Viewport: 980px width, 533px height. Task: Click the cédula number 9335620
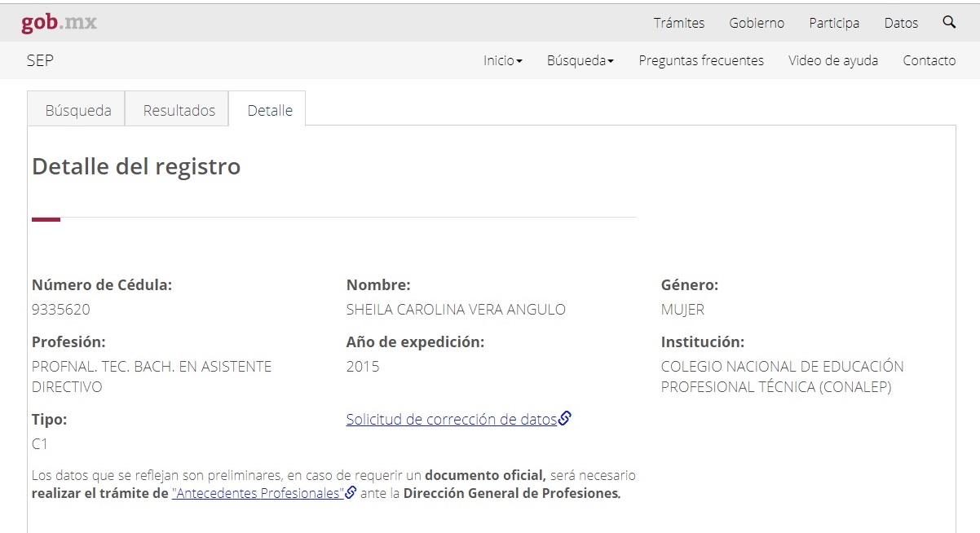[x=61, y=310]
